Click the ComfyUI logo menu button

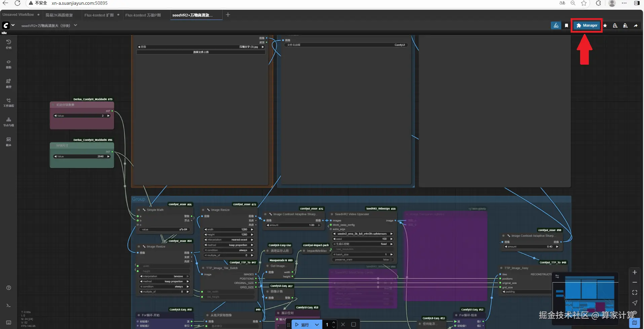pos(6,25)
